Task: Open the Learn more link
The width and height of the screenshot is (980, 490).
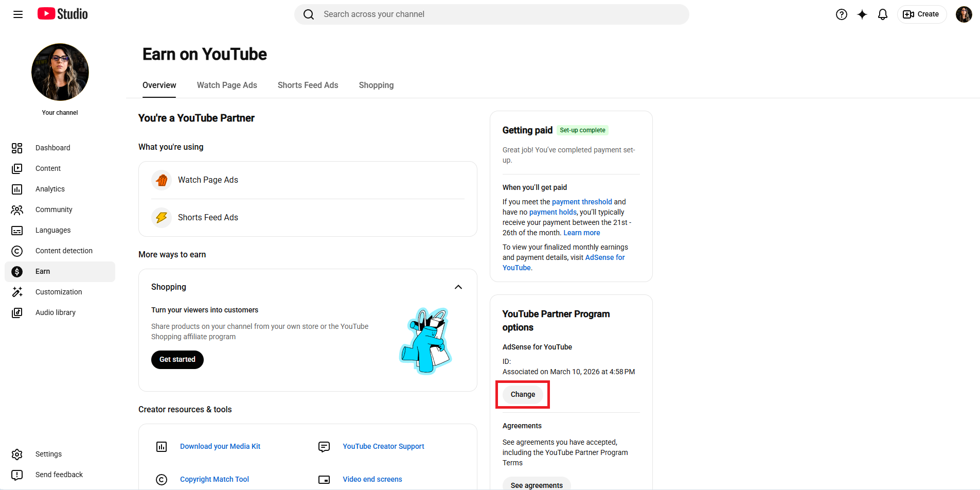Action: coord(582,233)
